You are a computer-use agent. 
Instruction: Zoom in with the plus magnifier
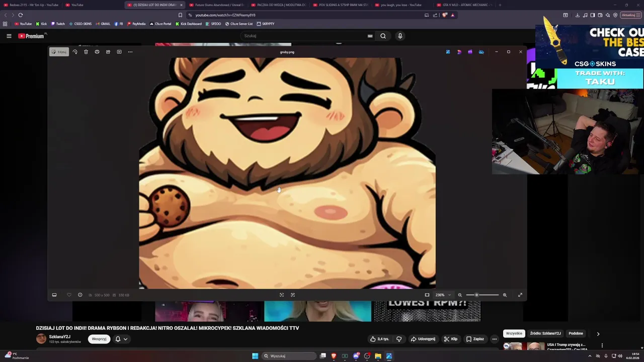click(505, 295)
